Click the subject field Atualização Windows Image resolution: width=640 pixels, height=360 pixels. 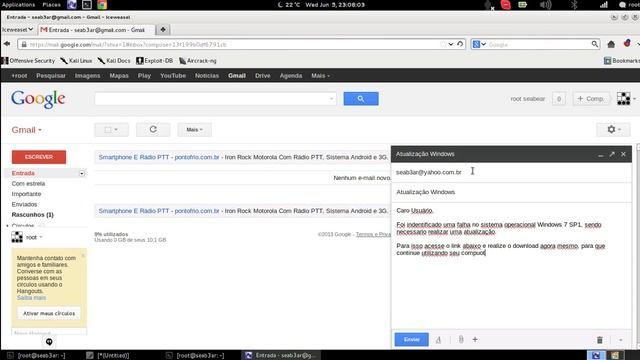coord(511,192)
